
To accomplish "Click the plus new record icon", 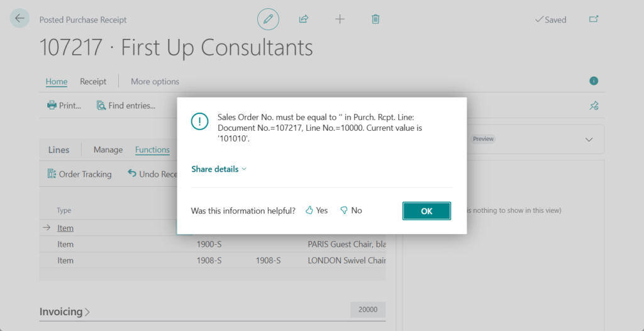I will (340, 20).
